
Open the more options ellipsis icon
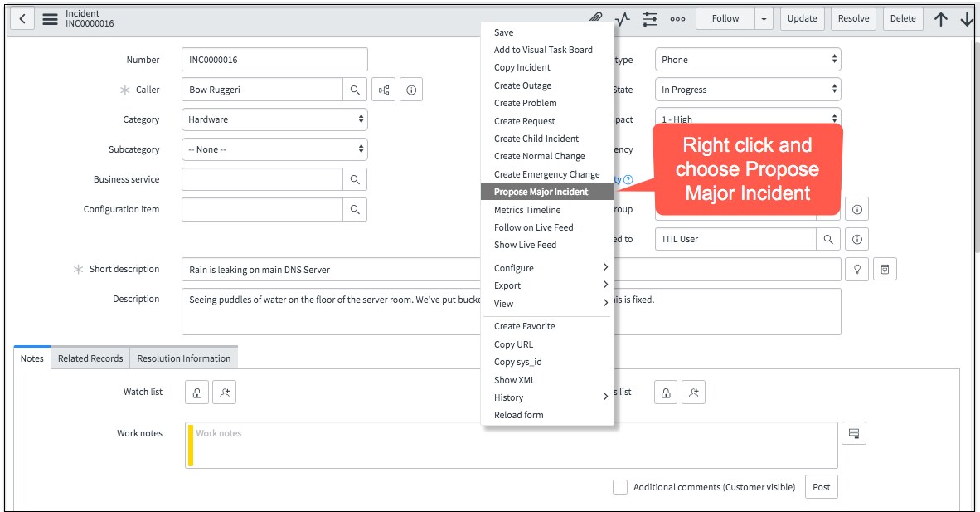click(x=677, y=17)
